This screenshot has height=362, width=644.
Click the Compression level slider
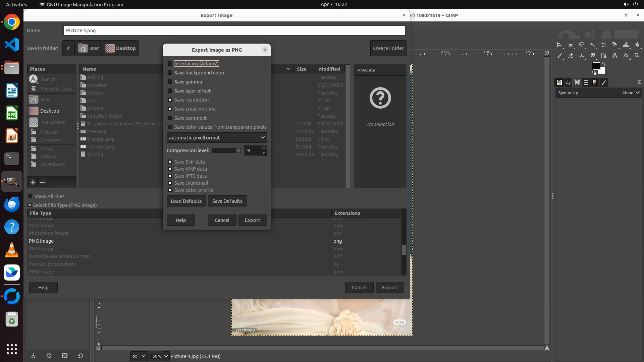pyautogui.click(x=226, y=150)
